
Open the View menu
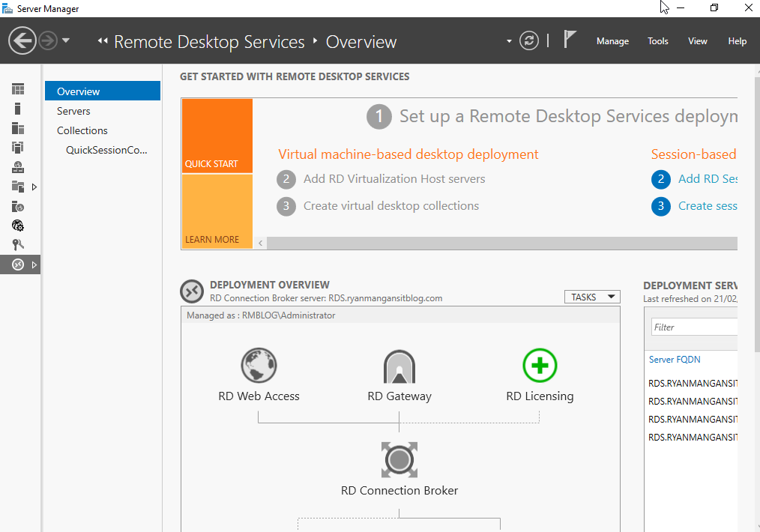pyautogui.click(x=698, y=41)
